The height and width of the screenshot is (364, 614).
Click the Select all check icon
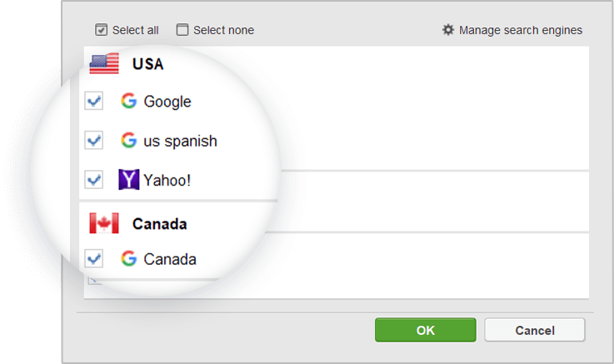coord(101,30)
